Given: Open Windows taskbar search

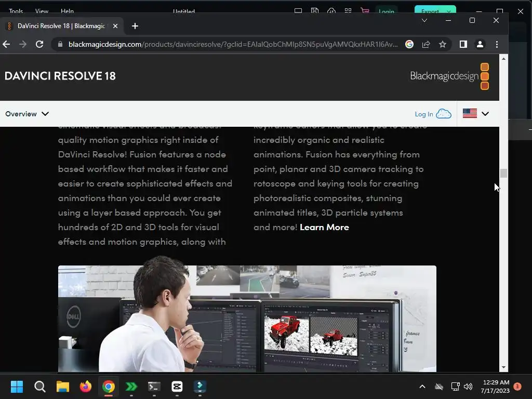Looking at the screenshot, I should click(39, 387).
